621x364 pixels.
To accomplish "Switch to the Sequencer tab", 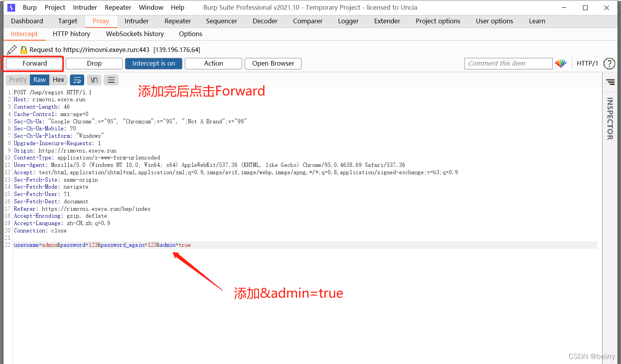I will click(221, 21).
